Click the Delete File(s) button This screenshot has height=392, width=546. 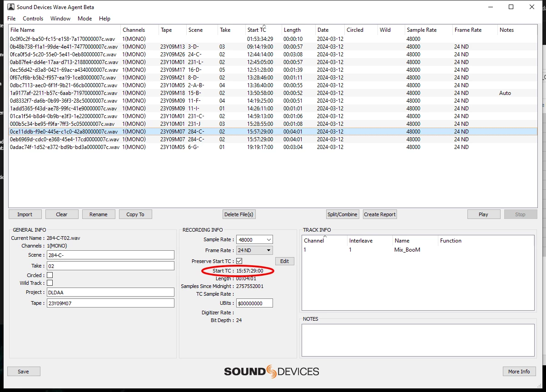click(239, 214)
